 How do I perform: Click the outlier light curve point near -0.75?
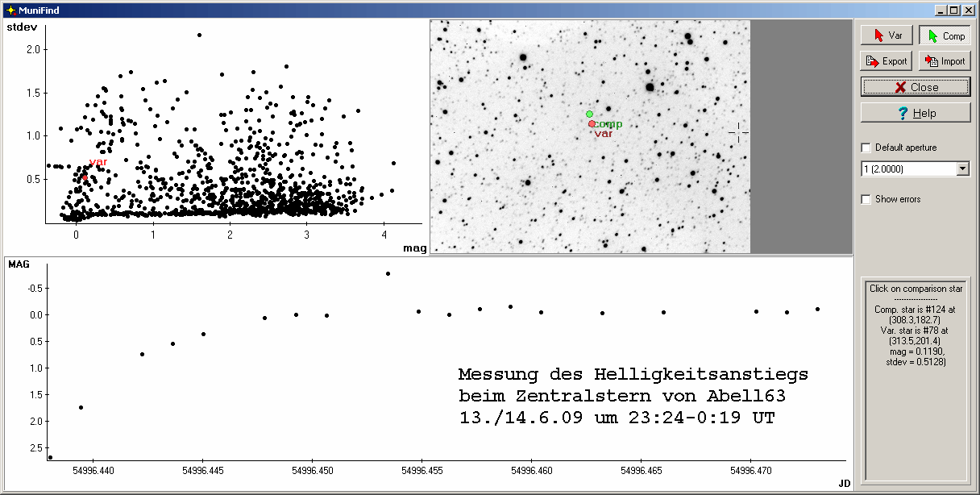388,273
